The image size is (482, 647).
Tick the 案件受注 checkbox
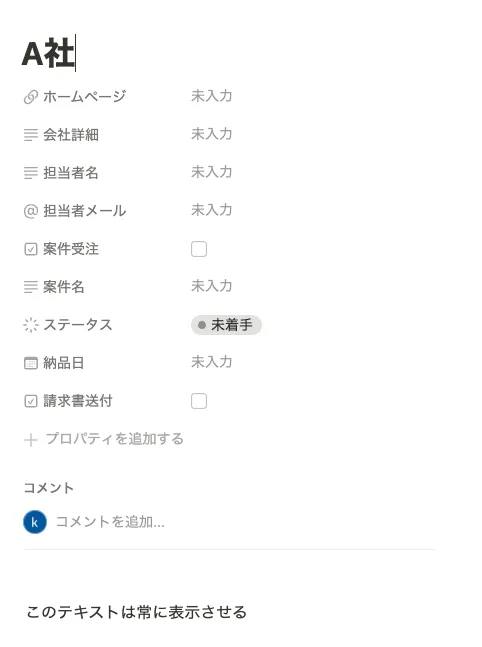(199, 249)
